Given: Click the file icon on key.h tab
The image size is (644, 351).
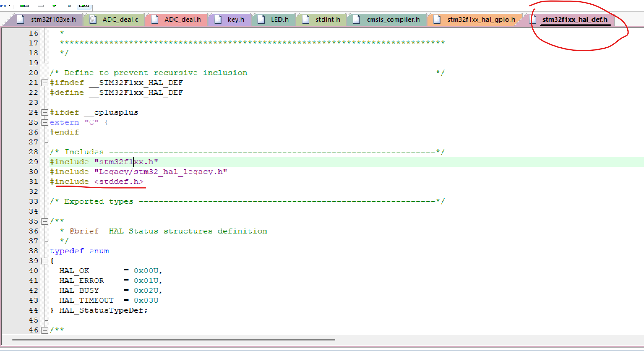Looking at the screenshot, I should 218,19.
